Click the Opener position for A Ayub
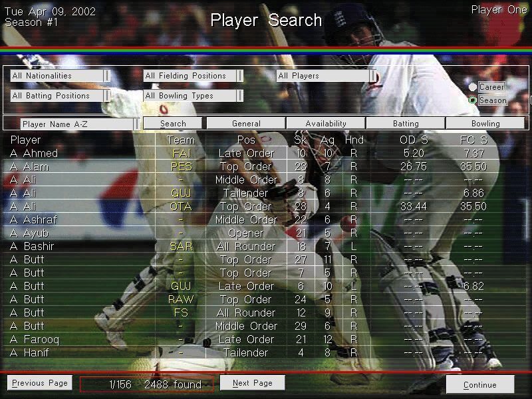 pyautogui.click(x=246, y=233)
